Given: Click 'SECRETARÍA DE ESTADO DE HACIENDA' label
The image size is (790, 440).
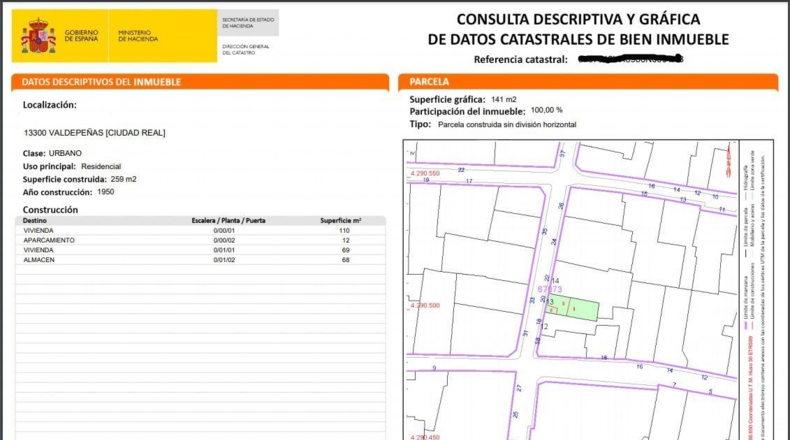Looking at the screenshot, I should (x=248, y=23).
